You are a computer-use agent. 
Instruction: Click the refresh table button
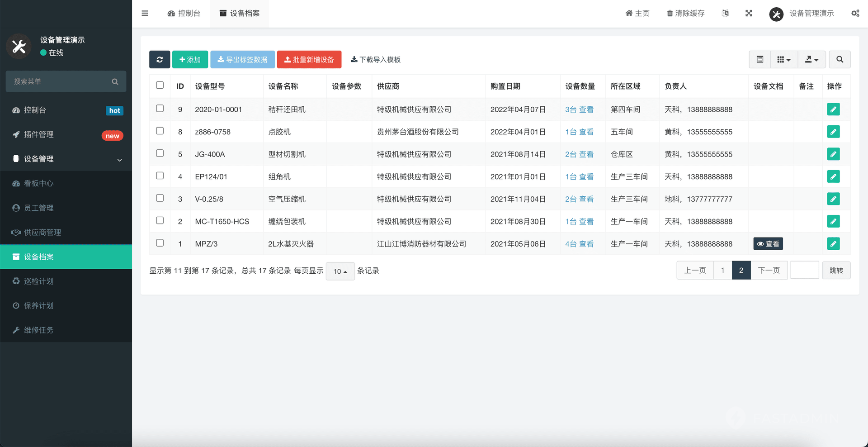click(160, 59)
